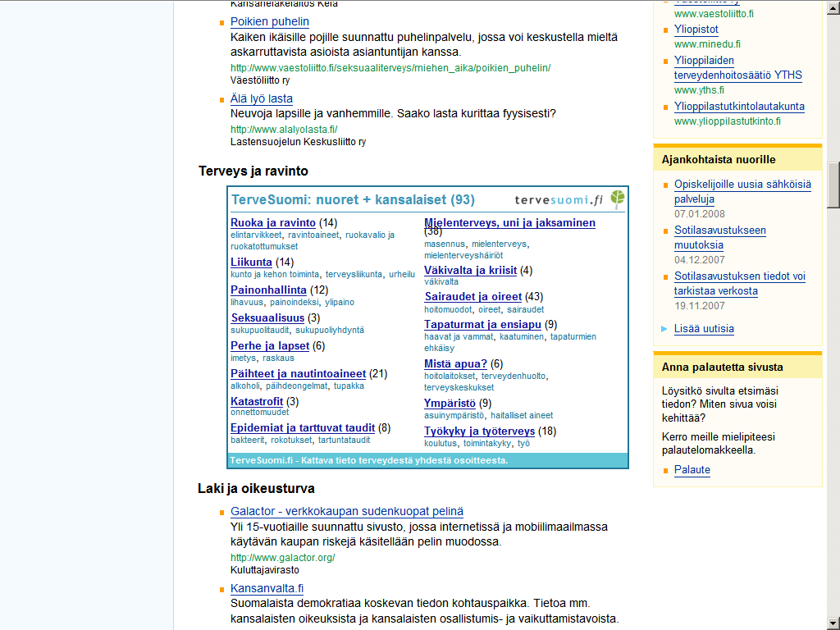Open the Mistä apua? category
This screenshot has width=840, height=630.
[455, 364]
